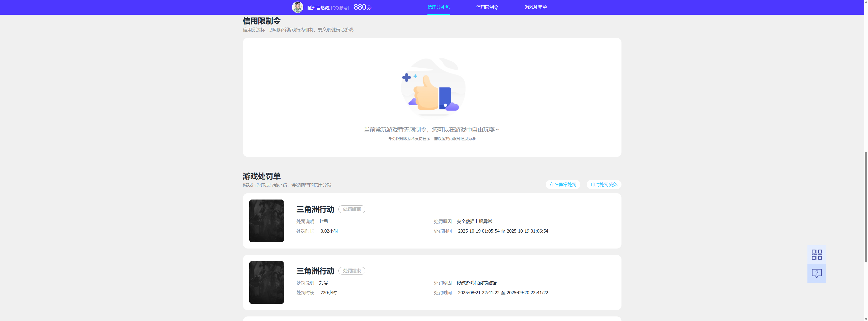Image resolution: width=868 pixels, height=321 pixels.
Task: Click the user avatar in the header
Action: tap(297, 7)
